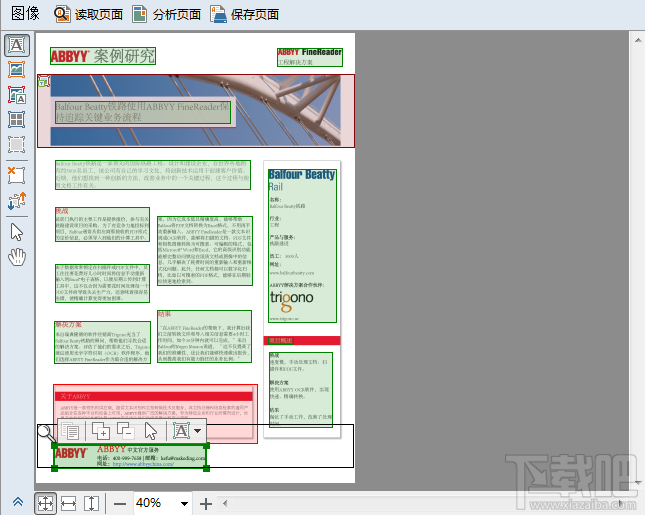Collapse panel with double chevron icon
645x515 pixels.
pyautogui.click(x=18, y=502)
